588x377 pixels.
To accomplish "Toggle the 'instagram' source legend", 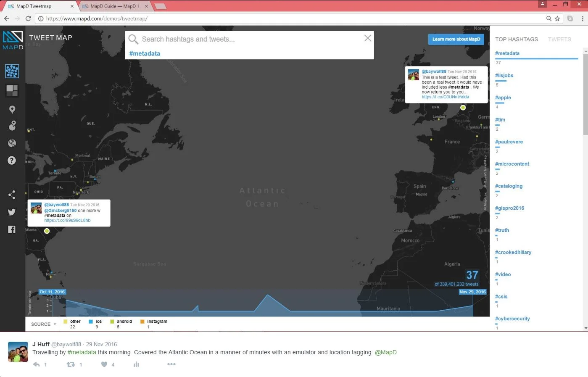I will (x=154, y=324).
